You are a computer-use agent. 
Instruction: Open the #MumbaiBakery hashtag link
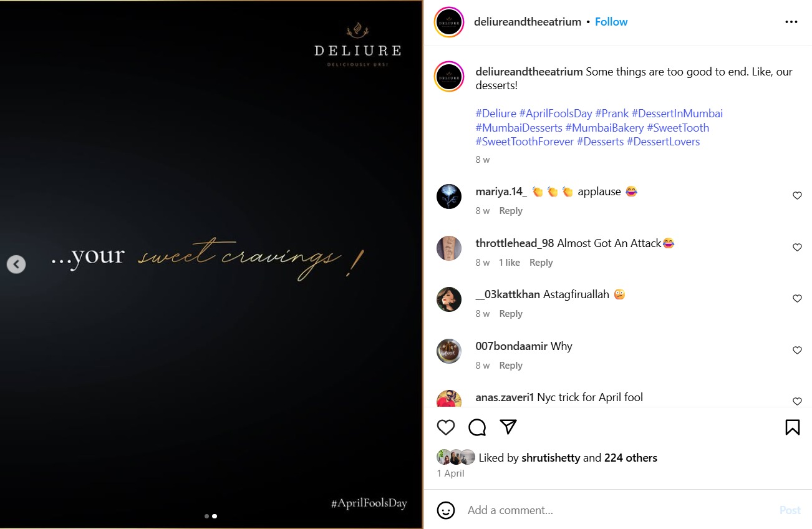(x=604, y=128)
